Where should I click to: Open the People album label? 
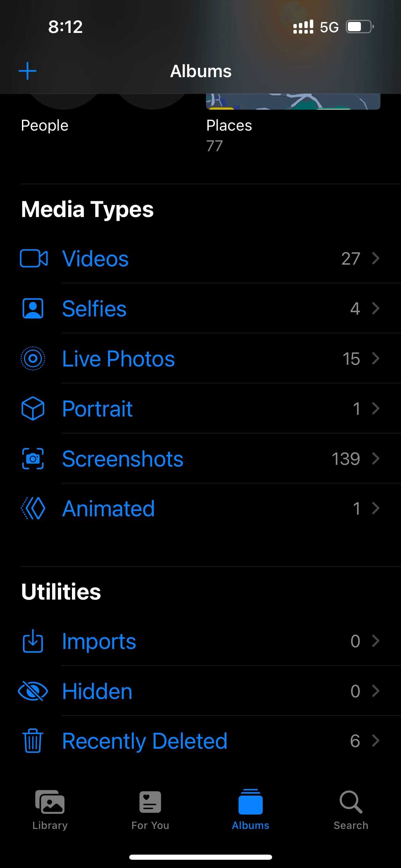(45, 125)
